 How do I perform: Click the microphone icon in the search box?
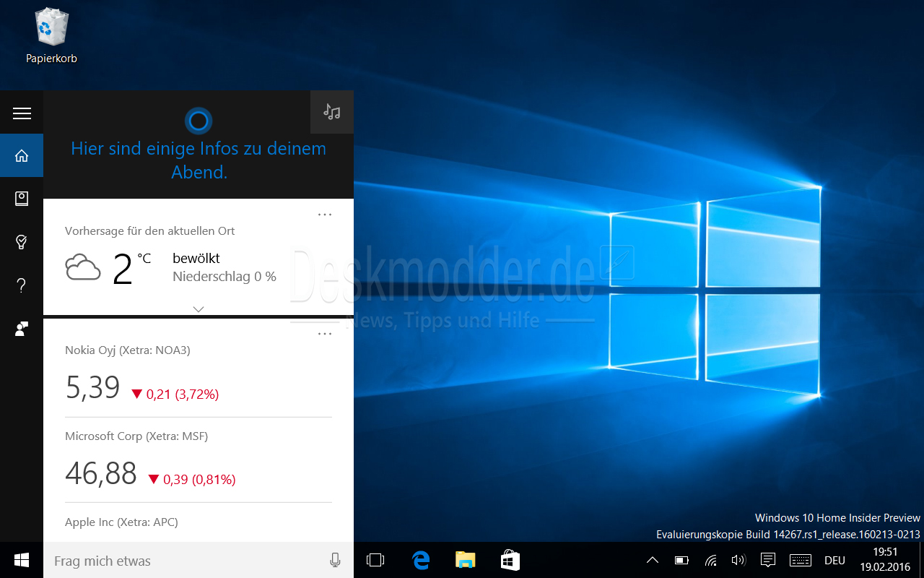(x=335, y=560)
